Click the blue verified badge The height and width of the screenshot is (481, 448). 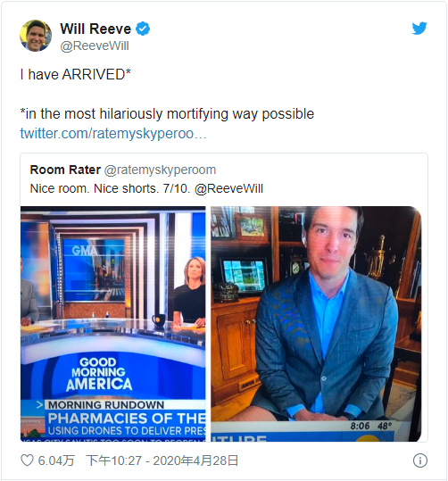pyautogui.click(x=143, y=29)
